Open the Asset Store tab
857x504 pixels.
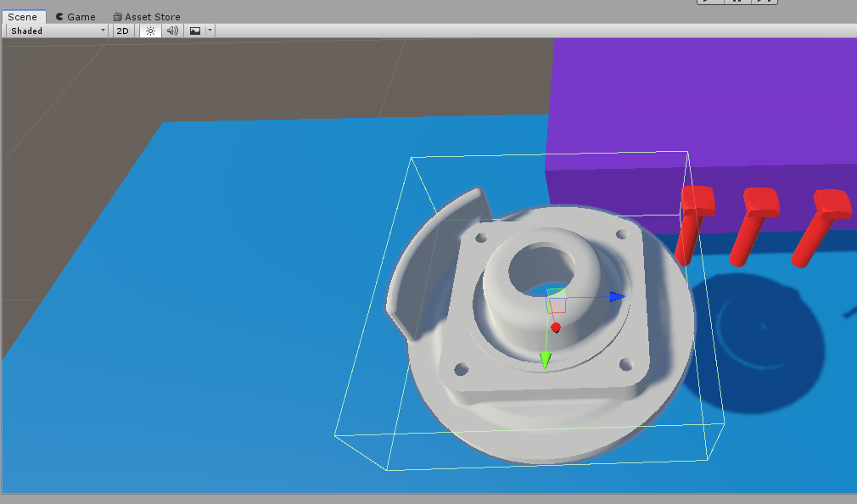tap(153, 16)
